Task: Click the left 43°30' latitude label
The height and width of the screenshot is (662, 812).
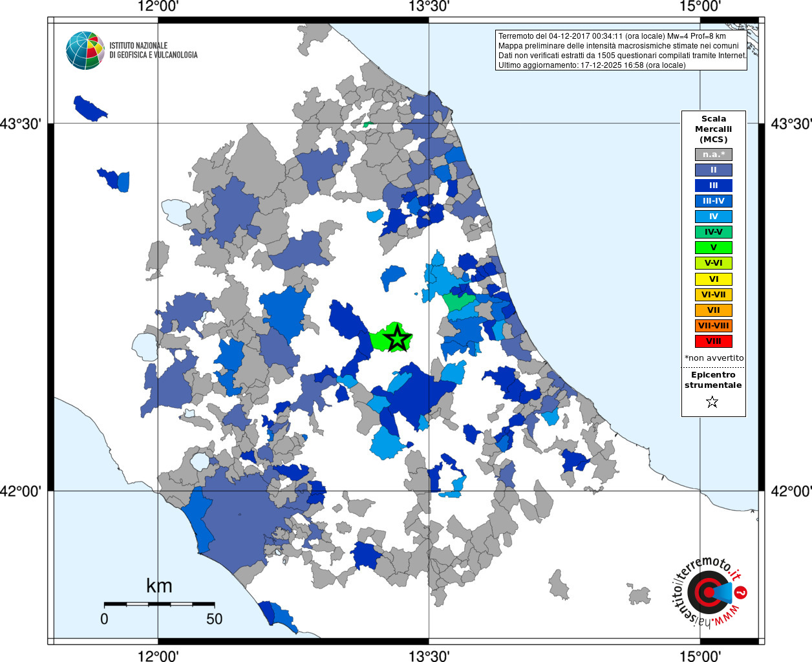Action: (x=21, y=123)
